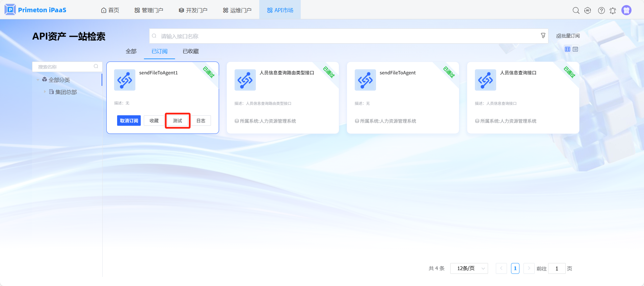This screenshot has width=644, height=286.
Task: Switch to card grid view
Action: (x=567, y=49)
